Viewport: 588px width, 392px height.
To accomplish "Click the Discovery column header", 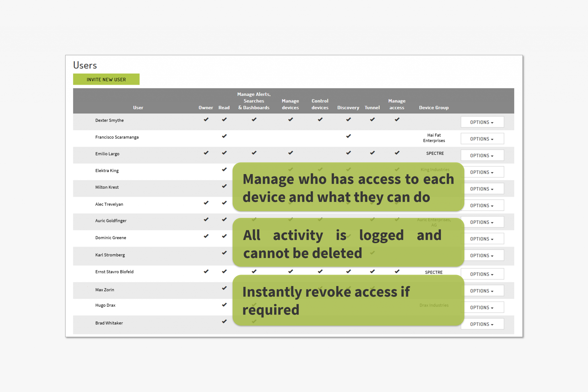I will [348, 108].
